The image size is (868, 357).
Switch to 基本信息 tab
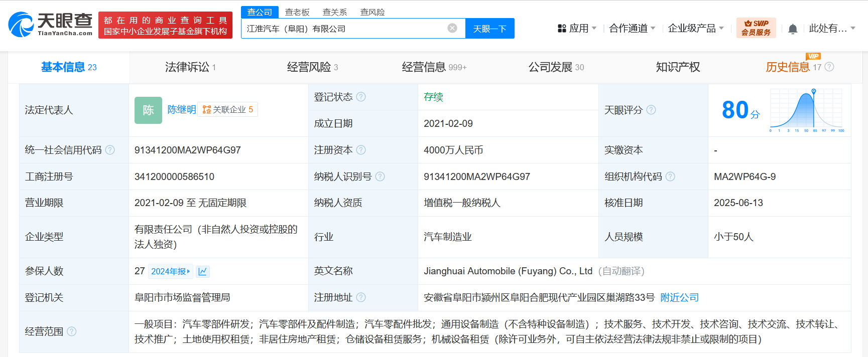(69, 67)
